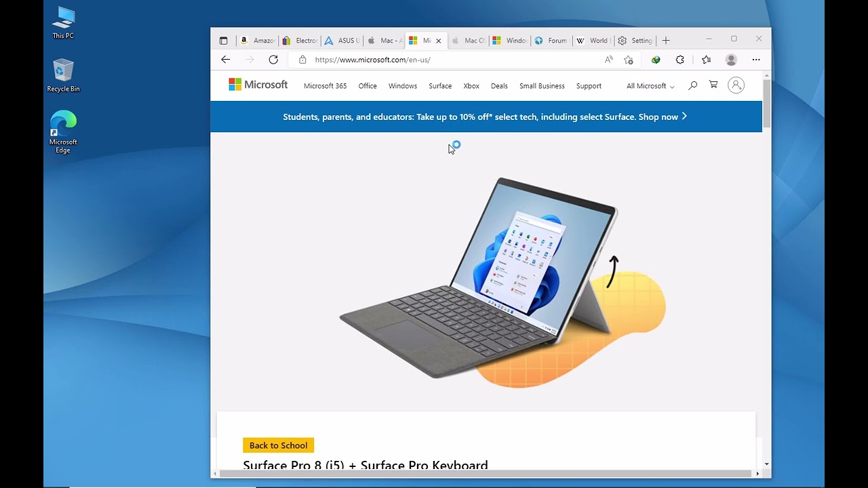
Task: Open the browser profile icon
Action: (731, 60)
